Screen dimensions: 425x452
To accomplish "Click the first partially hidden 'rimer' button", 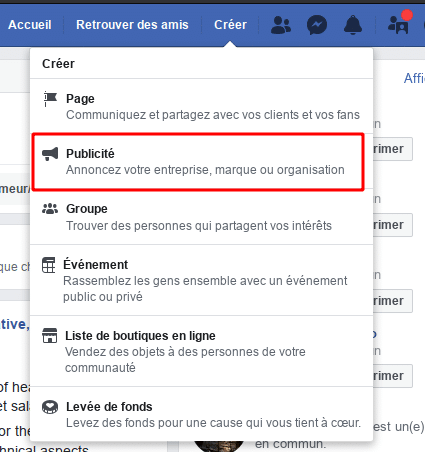I will point(393,149).
